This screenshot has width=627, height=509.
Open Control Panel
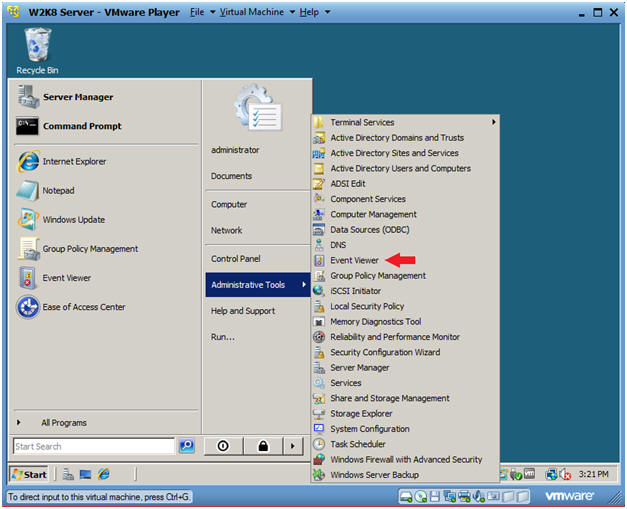point(236,259)
